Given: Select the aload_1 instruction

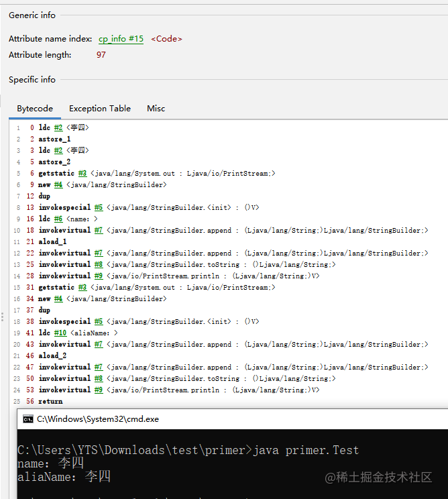Looking at the screenshot, I should pos(52,241).
